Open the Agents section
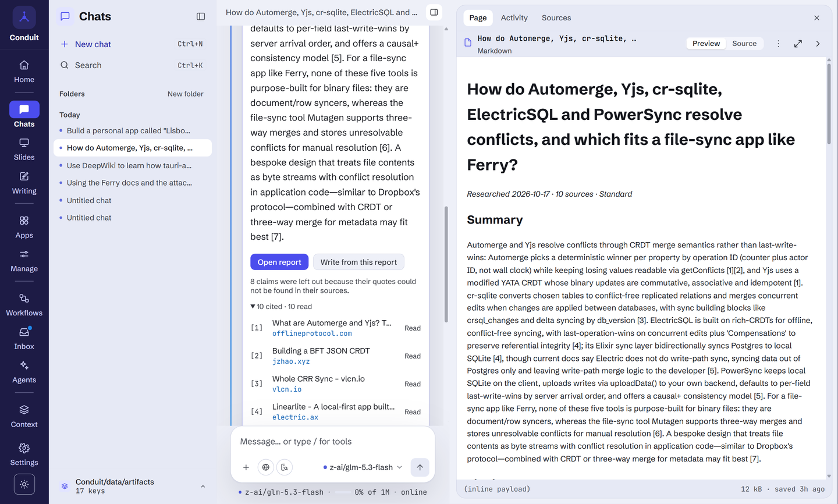838x504 pixels. point(24,372)
